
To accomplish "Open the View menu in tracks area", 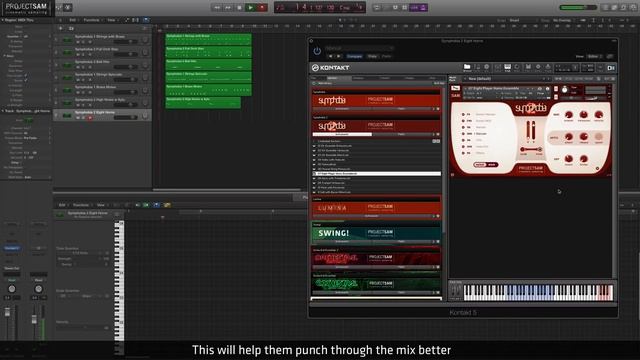I will pos(111,20).
